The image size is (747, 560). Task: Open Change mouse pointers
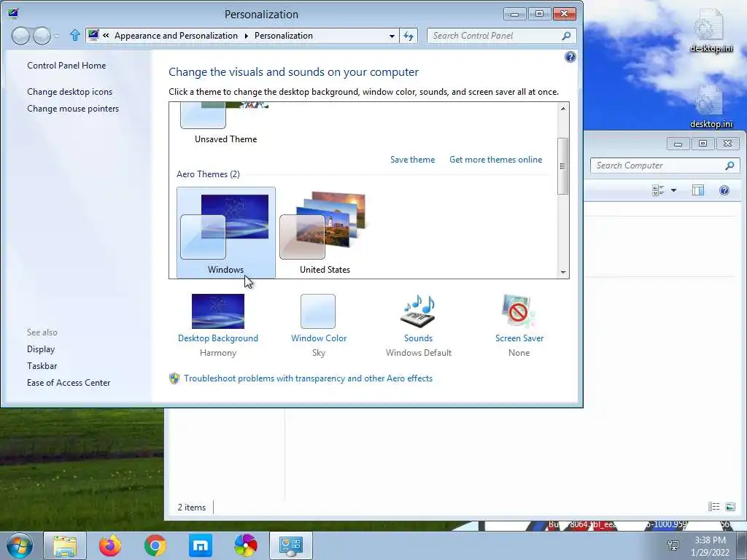73,109
